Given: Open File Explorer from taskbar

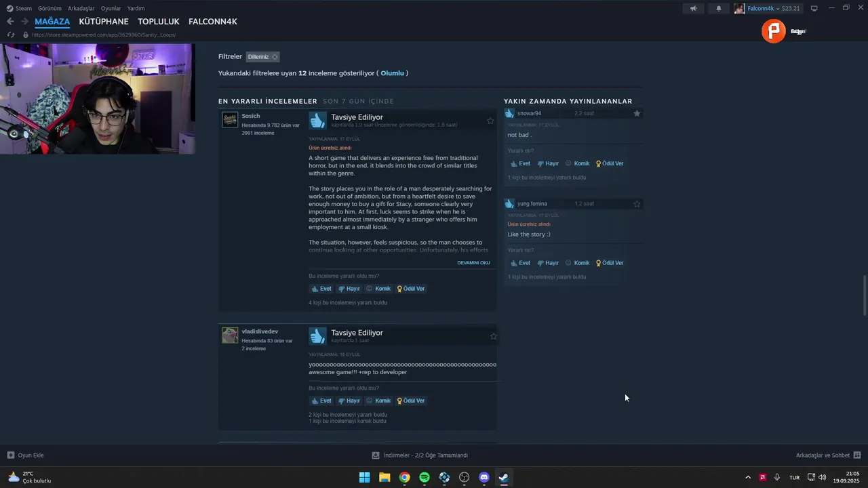Looking at the screenshot, I should (384, 477).
